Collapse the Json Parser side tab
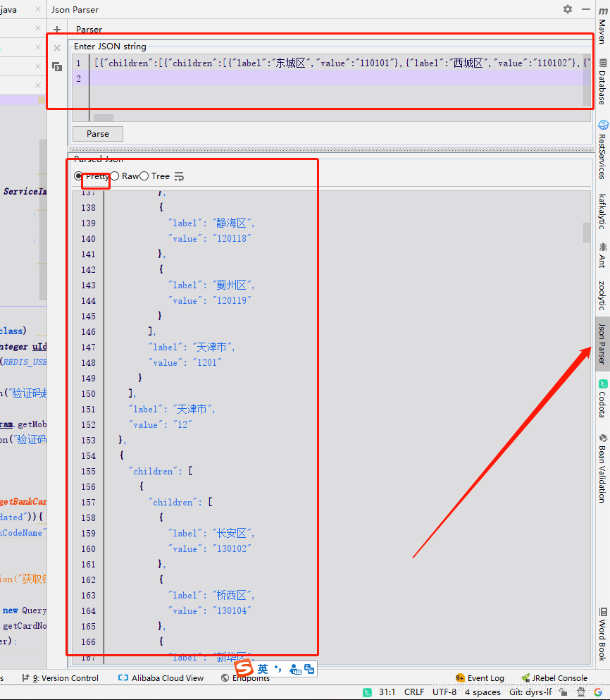This screenshot has width=610, height=700. pyautogui.click(x=603, y=344)
